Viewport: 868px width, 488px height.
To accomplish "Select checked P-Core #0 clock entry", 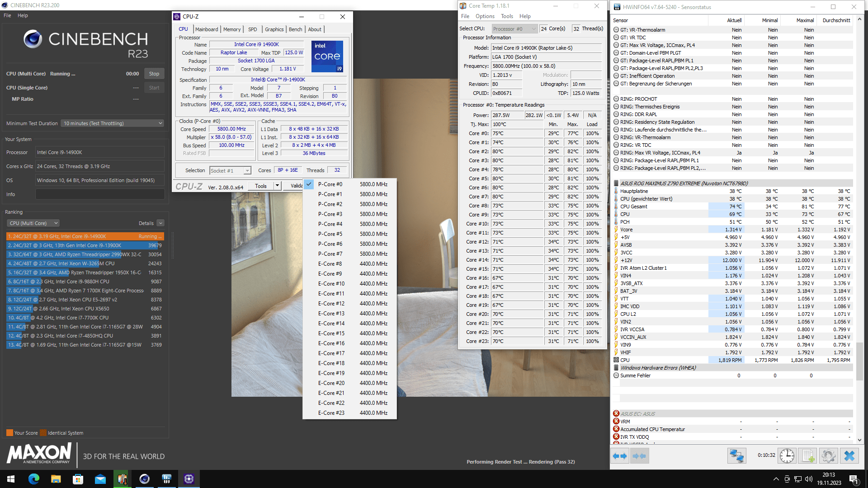I will click(x=349, y=184).
